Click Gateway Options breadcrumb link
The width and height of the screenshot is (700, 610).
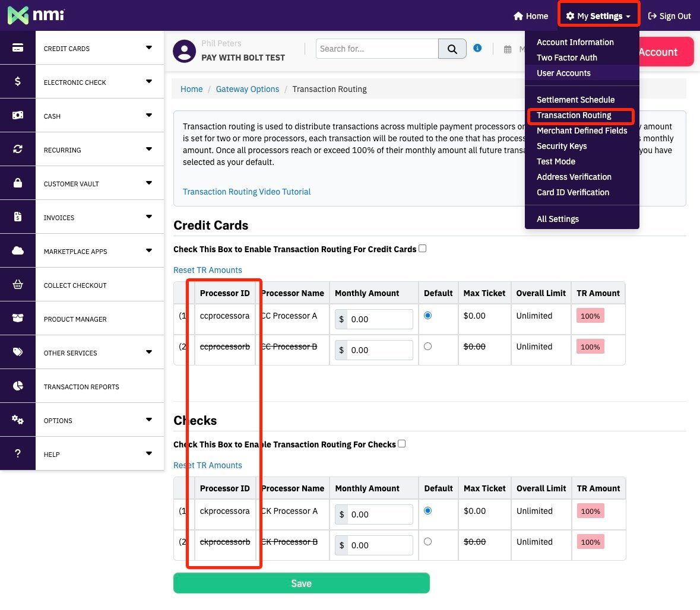pyautogui.click(x=248, y=89)
